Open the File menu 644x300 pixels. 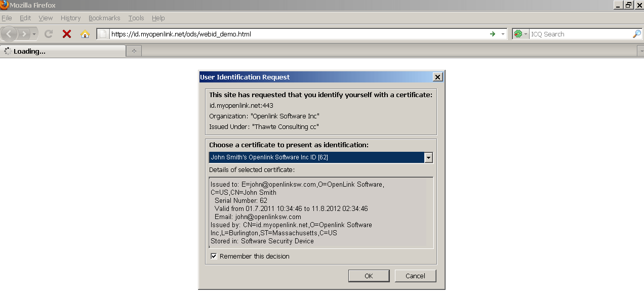7,18
